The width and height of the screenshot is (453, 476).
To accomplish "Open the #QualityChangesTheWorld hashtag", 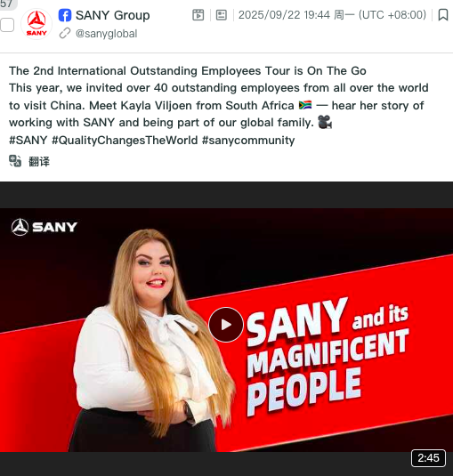I will [x=125, y=141].
